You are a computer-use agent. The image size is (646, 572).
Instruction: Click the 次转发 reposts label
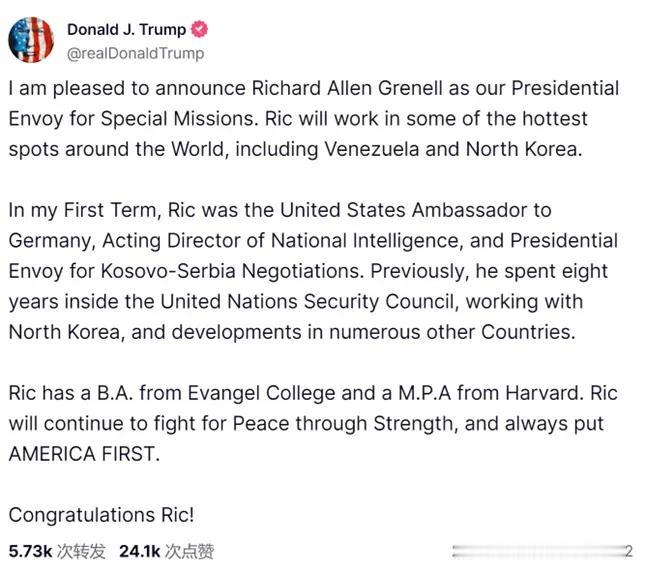coord(81,551)
